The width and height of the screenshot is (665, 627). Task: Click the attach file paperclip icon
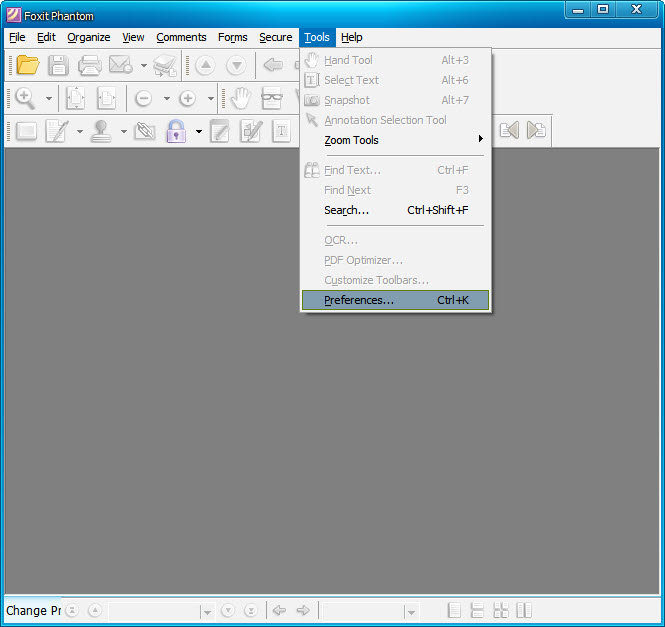point(145,131)
